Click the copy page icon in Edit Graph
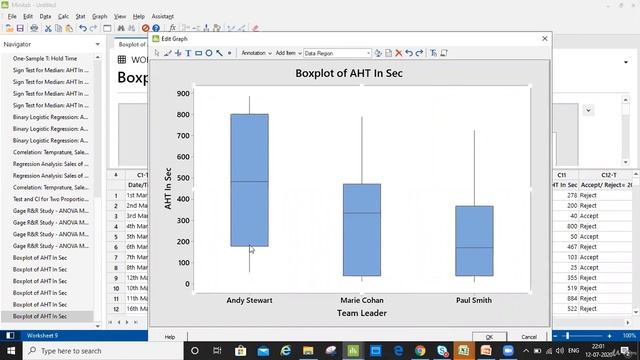This screenshot has width=640, height=360. [x=389, y=53]
